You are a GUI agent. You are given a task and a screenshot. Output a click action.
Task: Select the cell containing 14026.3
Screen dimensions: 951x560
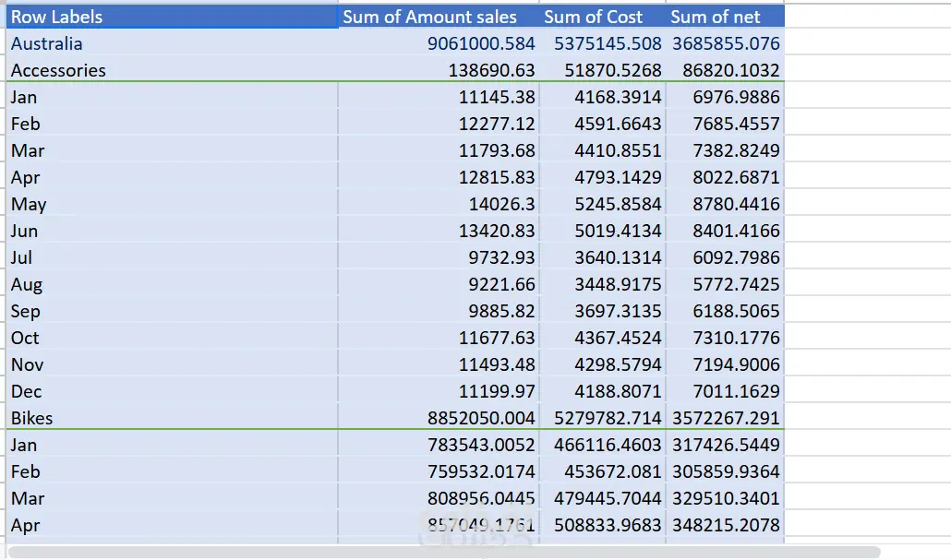tap(502, 204)
